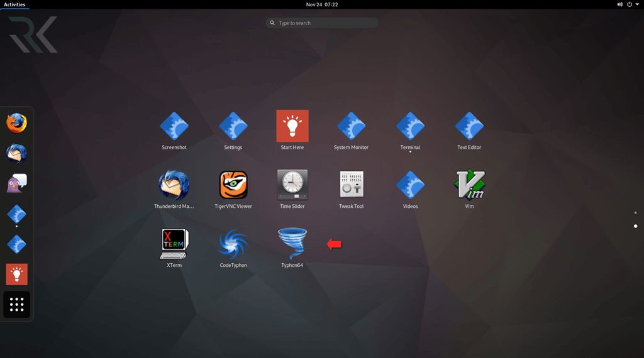This screenshot has height=358, width=644.
Task: Open Thunderbird Mail from the app grid
Action: point(174,185)
